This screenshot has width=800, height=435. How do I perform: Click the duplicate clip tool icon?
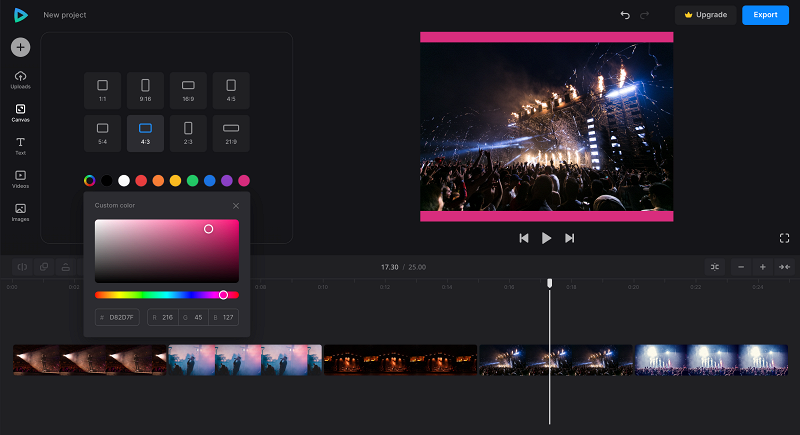(x=44, y=267)
